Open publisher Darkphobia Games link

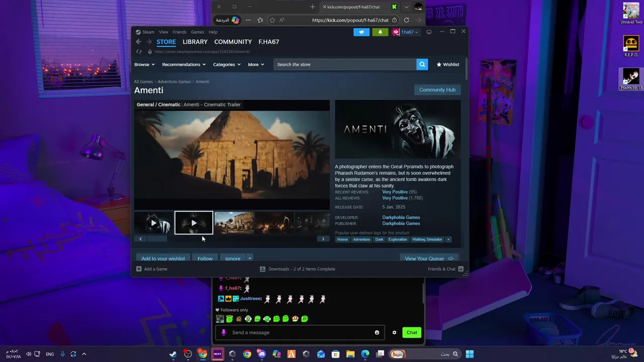click(401, 224)
